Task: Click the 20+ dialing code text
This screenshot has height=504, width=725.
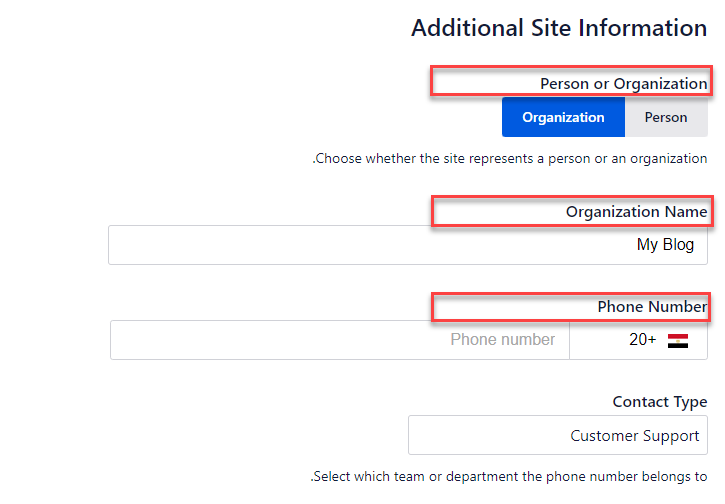Action: (x=642, y=340)
